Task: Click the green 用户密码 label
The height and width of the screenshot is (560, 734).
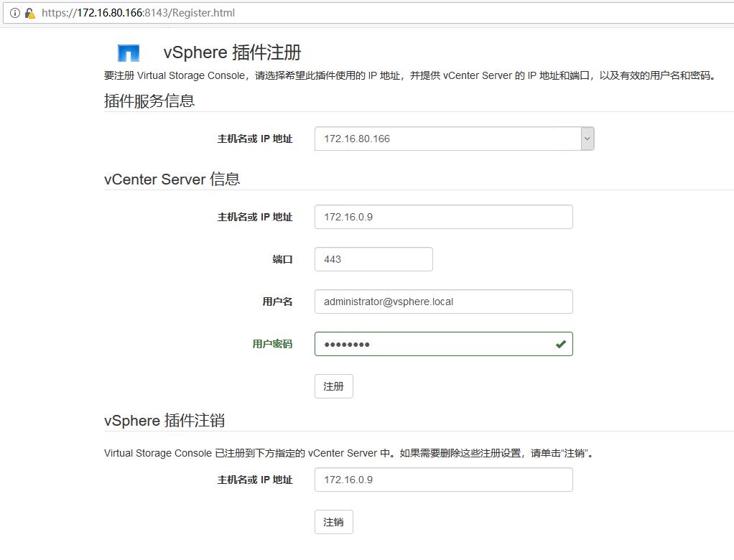Action: [272, 344]
